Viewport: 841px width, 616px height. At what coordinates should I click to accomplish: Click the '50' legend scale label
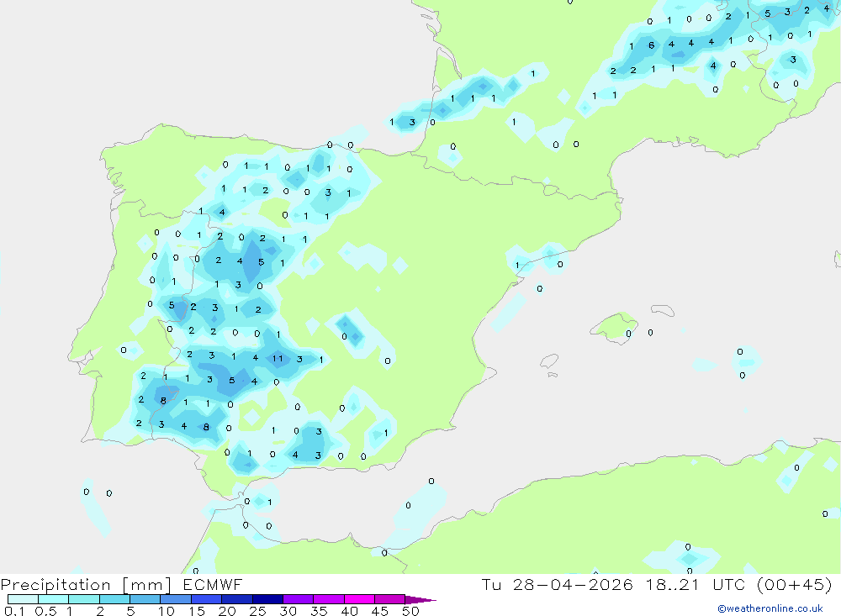coord(411,611)
